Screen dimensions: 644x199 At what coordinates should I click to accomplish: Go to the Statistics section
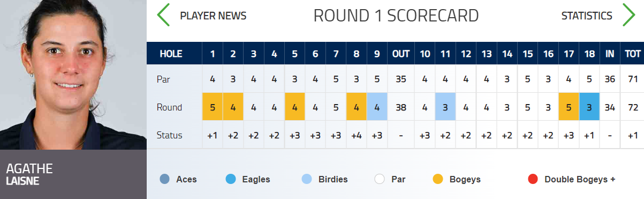pos(587,16)
